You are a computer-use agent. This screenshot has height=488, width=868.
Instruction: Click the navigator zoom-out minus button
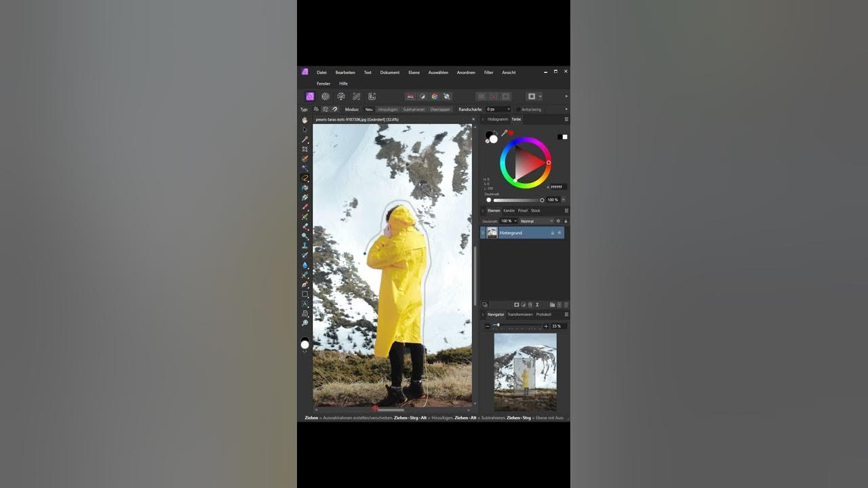coord(487,326)
